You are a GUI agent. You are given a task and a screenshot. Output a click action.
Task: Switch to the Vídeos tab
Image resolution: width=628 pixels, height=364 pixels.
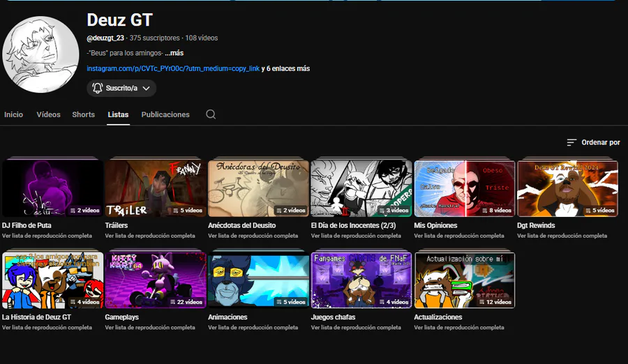pyautogui.click(x=48, y=114)
